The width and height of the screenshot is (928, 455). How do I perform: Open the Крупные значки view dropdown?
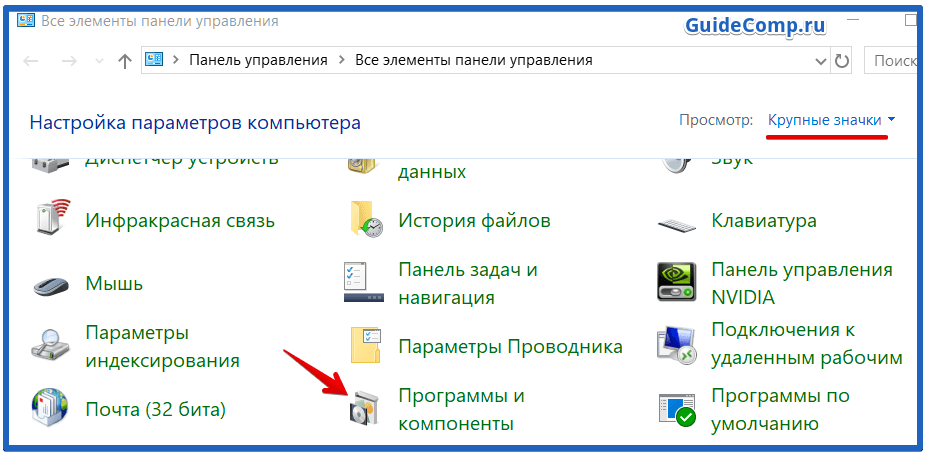click(832, 120)
